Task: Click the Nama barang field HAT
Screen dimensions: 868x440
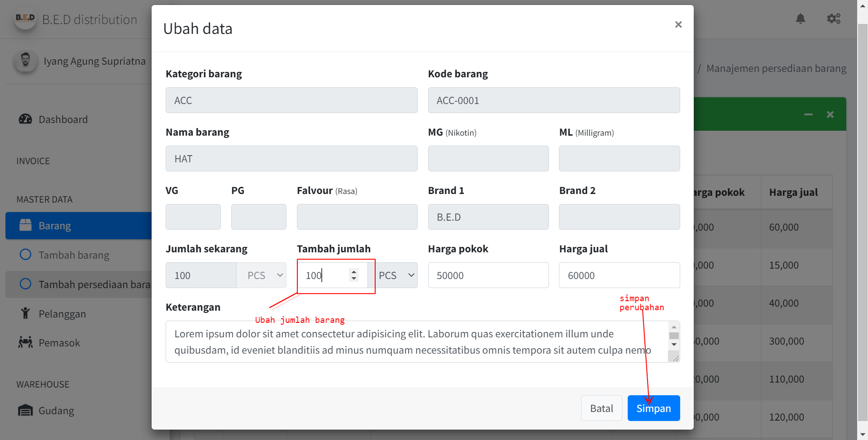Action: click(291, 159)
